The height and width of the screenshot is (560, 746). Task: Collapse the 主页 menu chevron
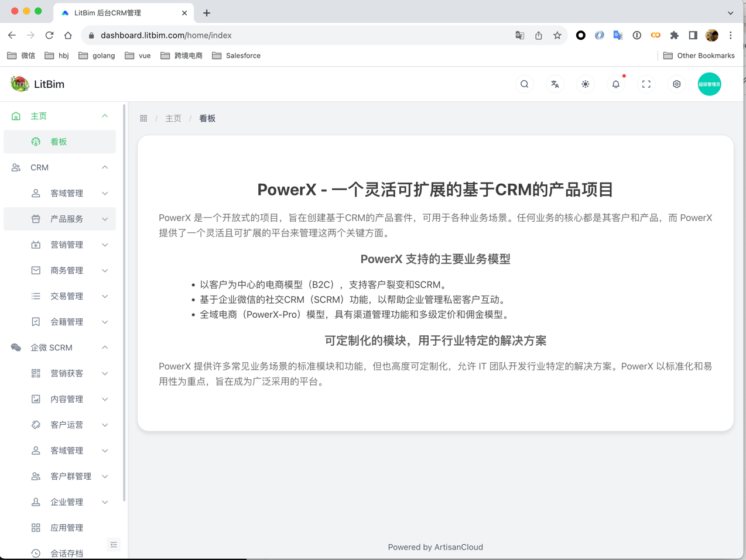[x=105, y=116]
